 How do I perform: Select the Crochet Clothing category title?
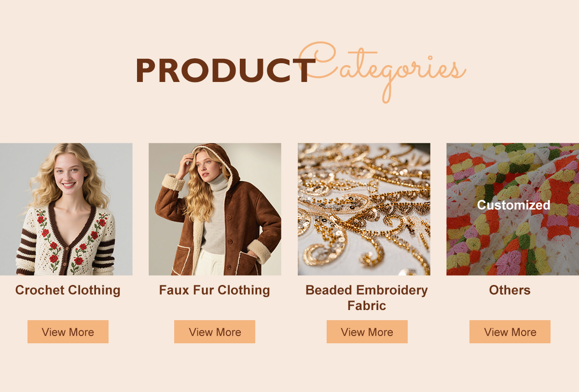pos(68,290)
